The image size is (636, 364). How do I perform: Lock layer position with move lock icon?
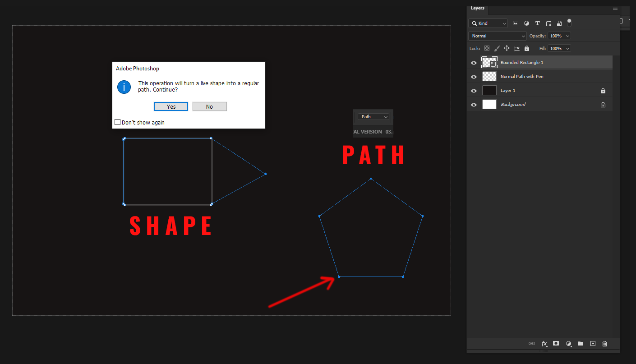point(507,48)
